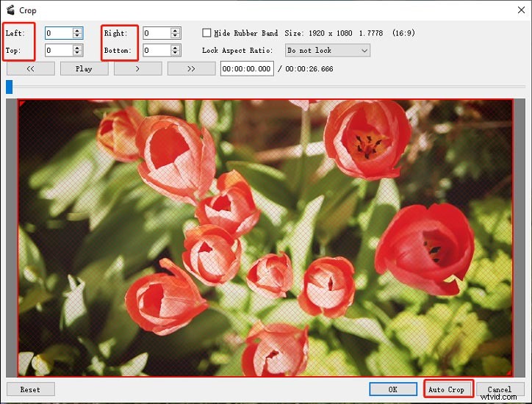Click the Cancel button
Screen dimensions: 532x404
[x=500, y=389]
